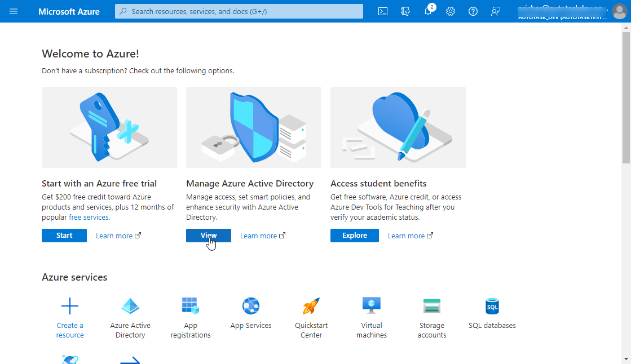This screenshot has width=631, height=364.
Task: Open Learn more link for student benefits
Action: 411,236
